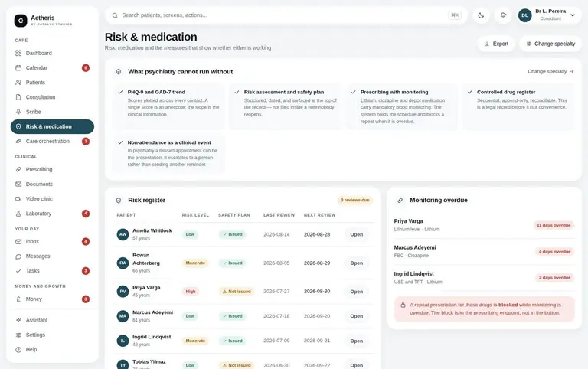Open Amelia Whitlock's risk record

click(x=356, y=235)
